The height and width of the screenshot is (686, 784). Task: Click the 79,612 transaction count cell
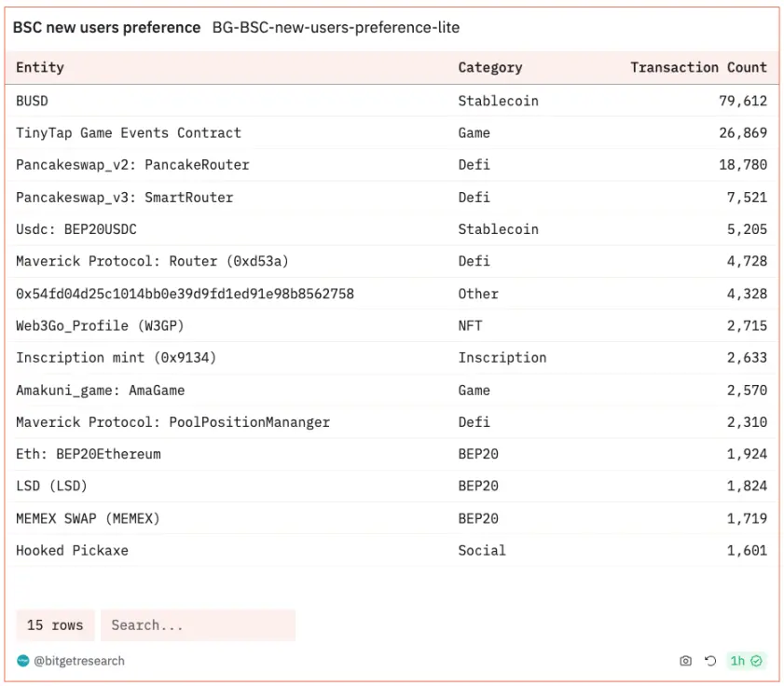(743, 101)
